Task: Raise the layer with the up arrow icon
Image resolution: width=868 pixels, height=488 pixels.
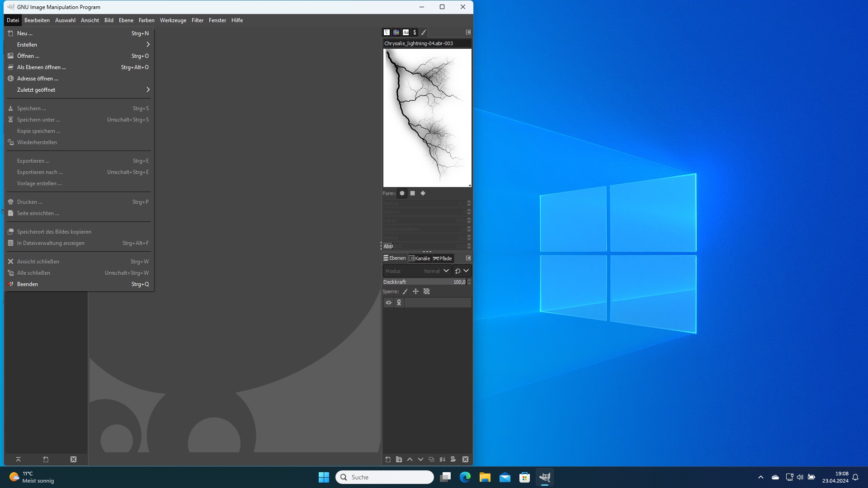Action: (410, 460)
